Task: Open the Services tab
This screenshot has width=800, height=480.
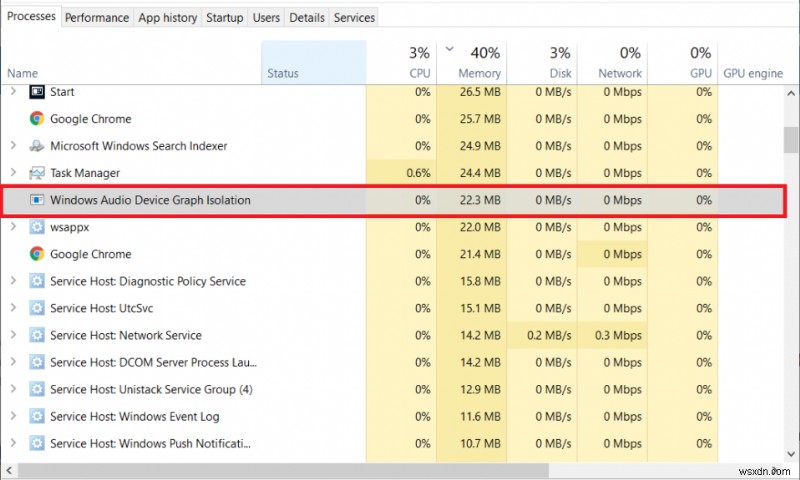Action: tap(354, 18)
